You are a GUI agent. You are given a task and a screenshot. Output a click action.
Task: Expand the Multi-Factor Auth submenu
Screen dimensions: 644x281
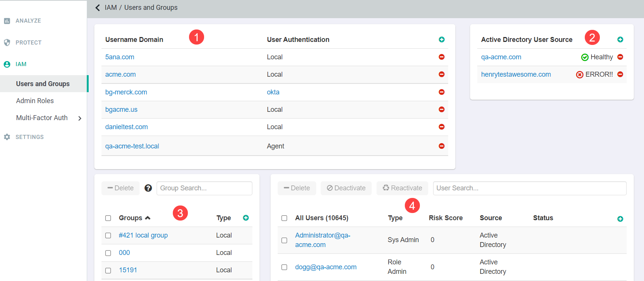(80, 118)
